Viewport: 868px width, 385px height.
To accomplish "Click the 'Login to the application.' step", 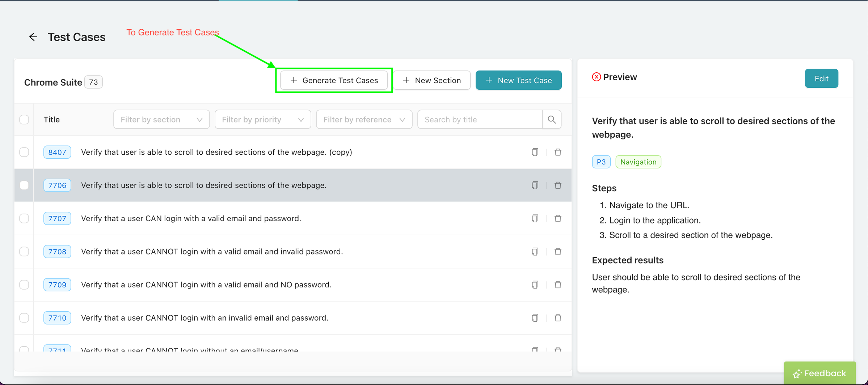I will coord(655,221).
